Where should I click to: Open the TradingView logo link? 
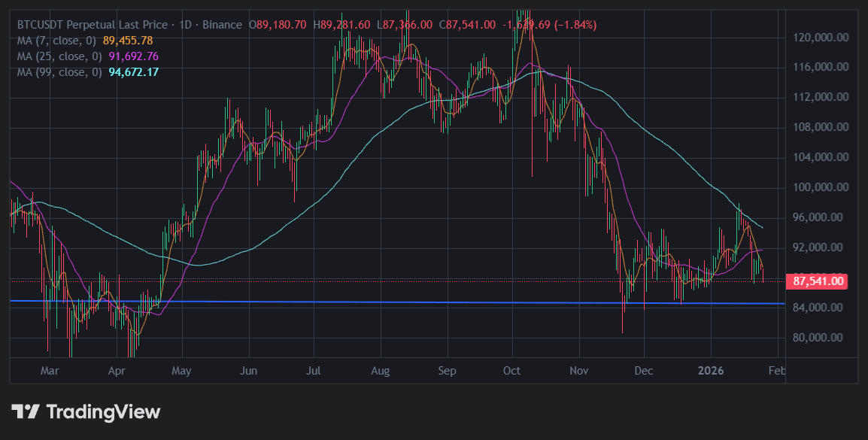point(86,411)
